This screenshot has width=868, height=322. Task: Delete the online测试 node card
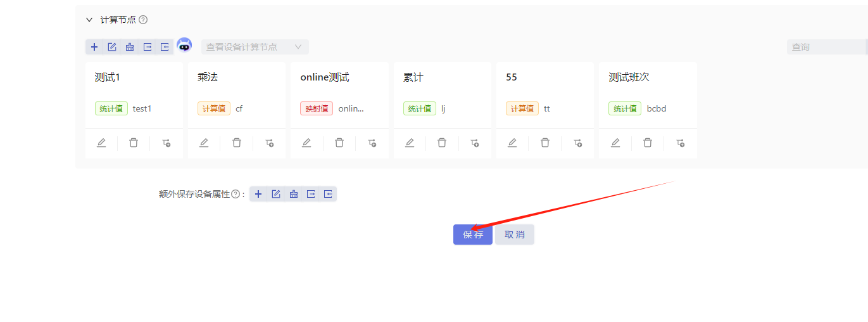[x=339, y=143]
